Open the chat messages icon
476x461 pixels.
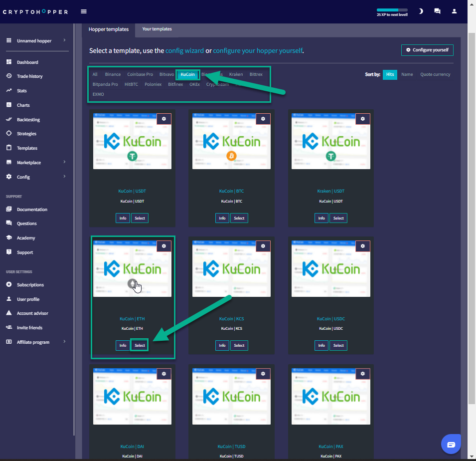437,11
